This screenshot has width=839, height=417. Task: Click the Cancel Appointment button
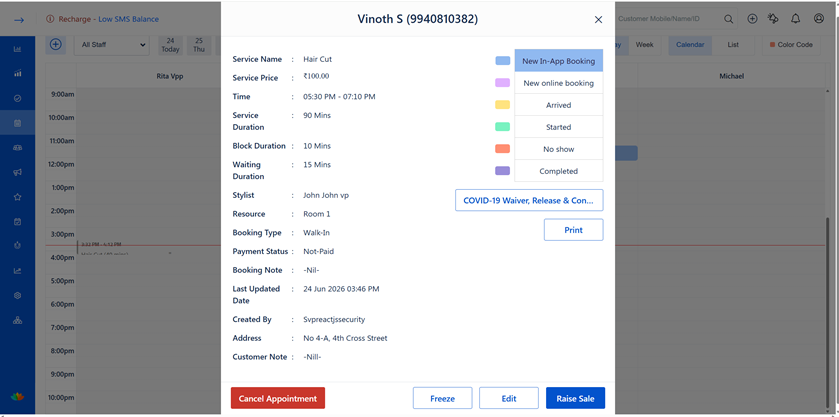pyautogui.click(x=278, y=398)
